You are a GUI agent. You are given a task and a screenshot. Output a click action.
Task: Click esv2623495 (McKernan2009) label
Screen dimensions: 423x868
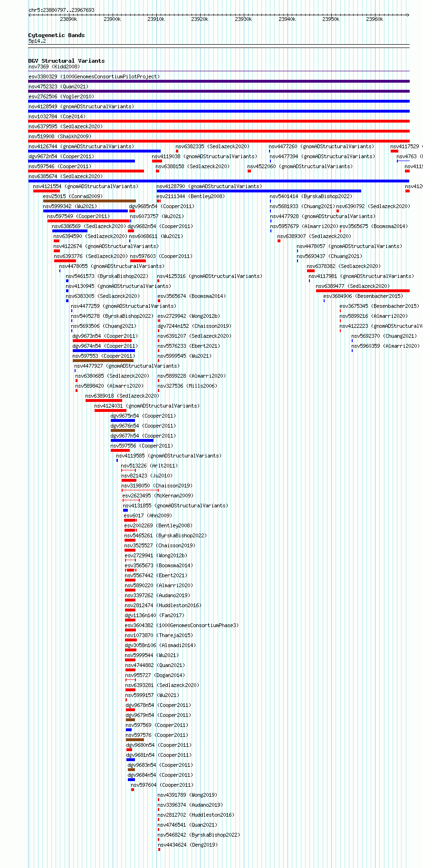click(158, 496)
